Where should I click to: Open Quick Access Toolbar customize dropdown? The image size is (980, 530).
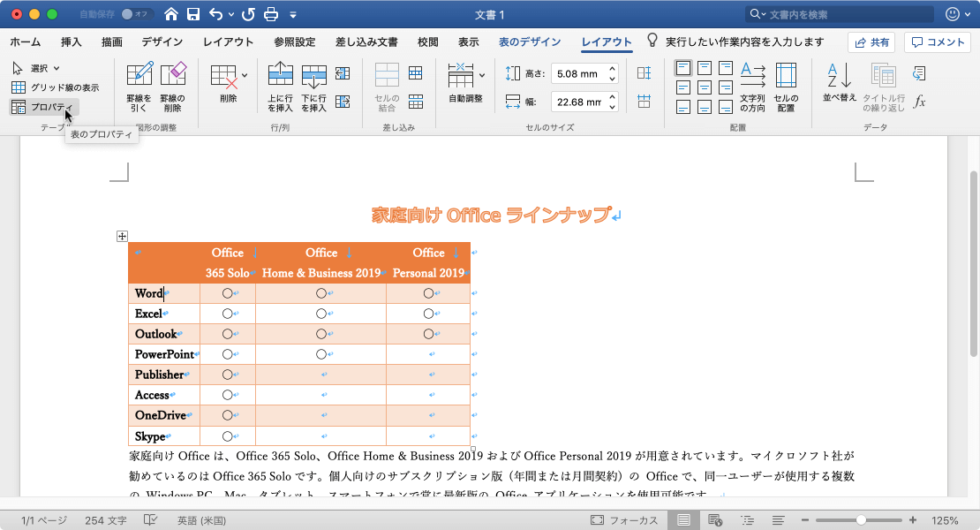click(x=293, y=14)
